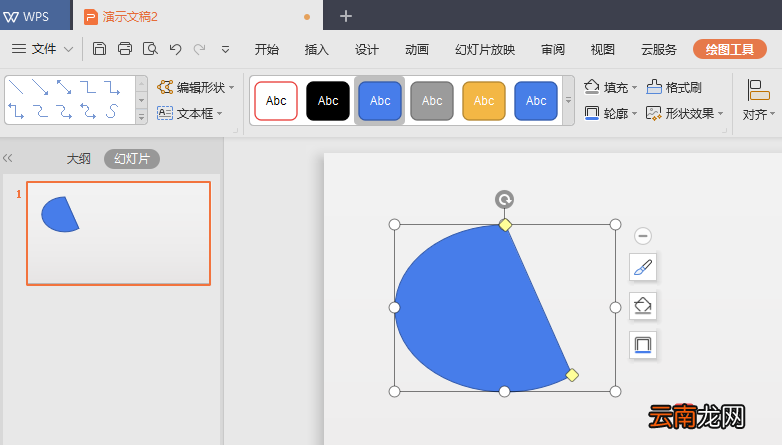Open the 轮廓 dropdown arrow
Image resolution: width=782 pixels, height=445 pixels.
click(x=634, y=114)
